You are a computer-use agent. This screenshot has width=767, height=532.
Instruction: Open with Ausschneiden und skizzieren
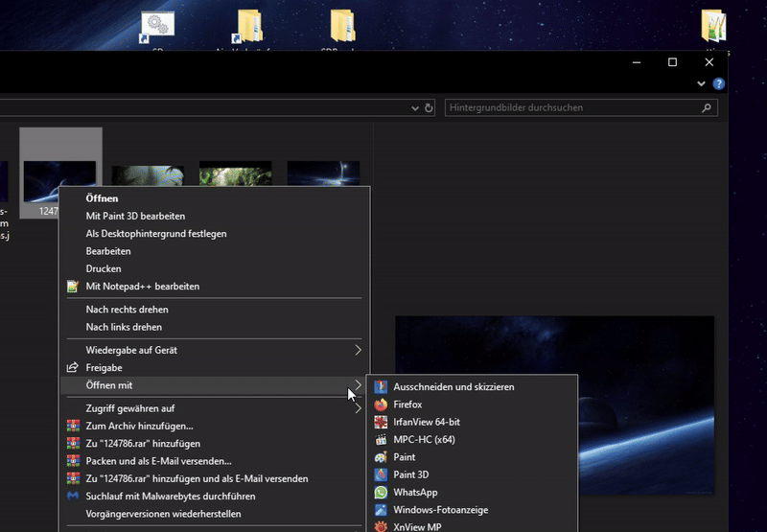pyautogui.click(x=453, y=387)
